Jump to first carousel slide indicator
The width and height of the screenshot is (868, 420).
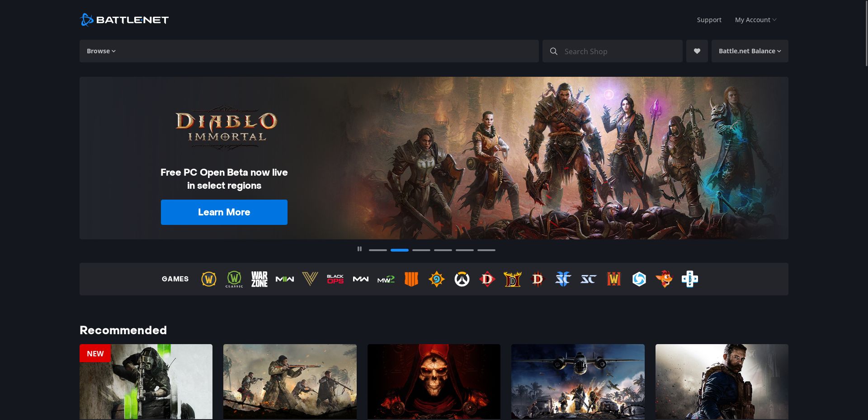pyautogui.click(x=378, y=250)
